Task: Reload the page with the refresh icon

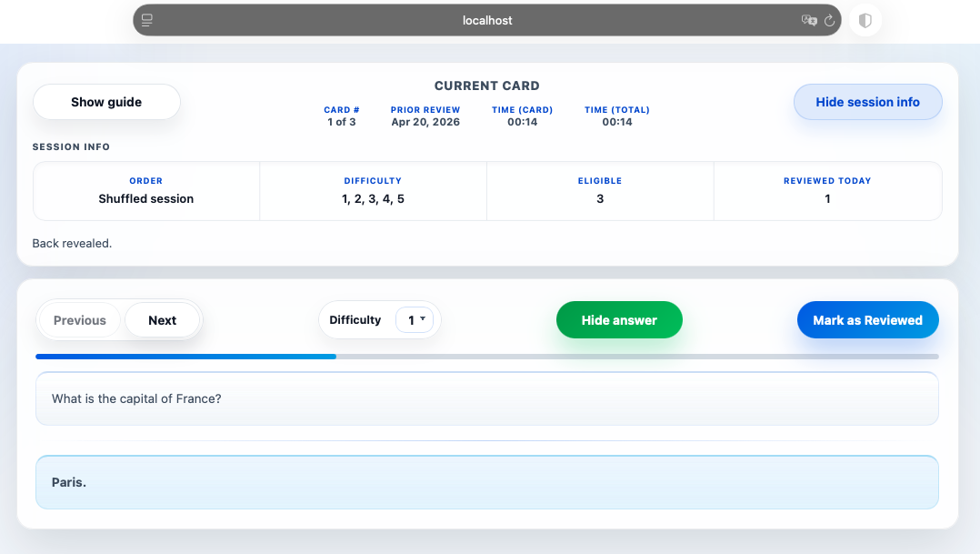Action: tap(830, 20)
